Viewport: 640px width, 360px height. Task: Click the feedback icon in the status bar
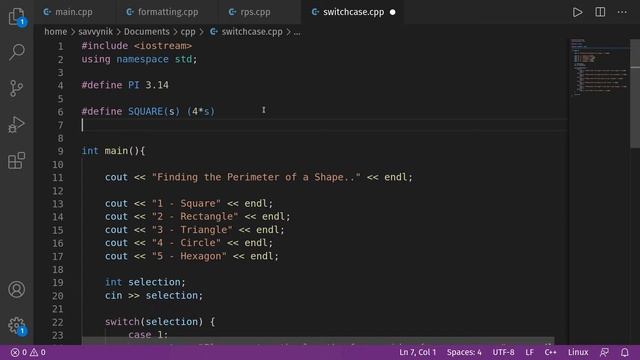[x=604, y=352]
